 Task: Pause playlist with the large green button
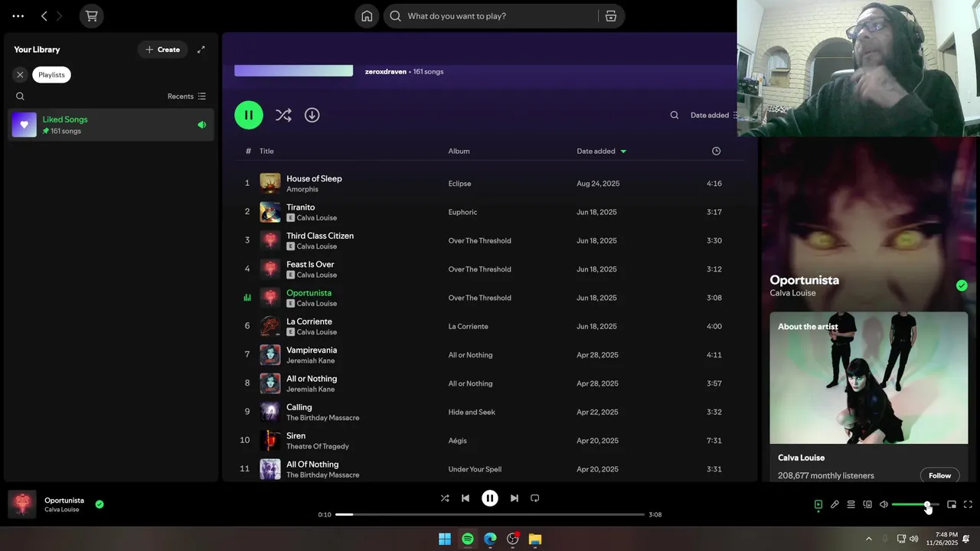click(249, 115)
